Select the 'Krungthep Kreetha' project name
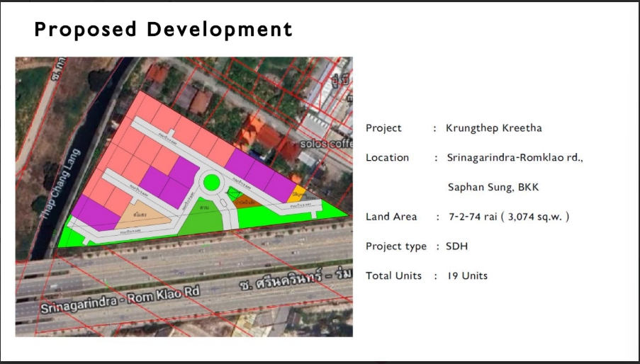Image resolution: width=640 pixels, height=364 pixels. (x=493, y=128)
